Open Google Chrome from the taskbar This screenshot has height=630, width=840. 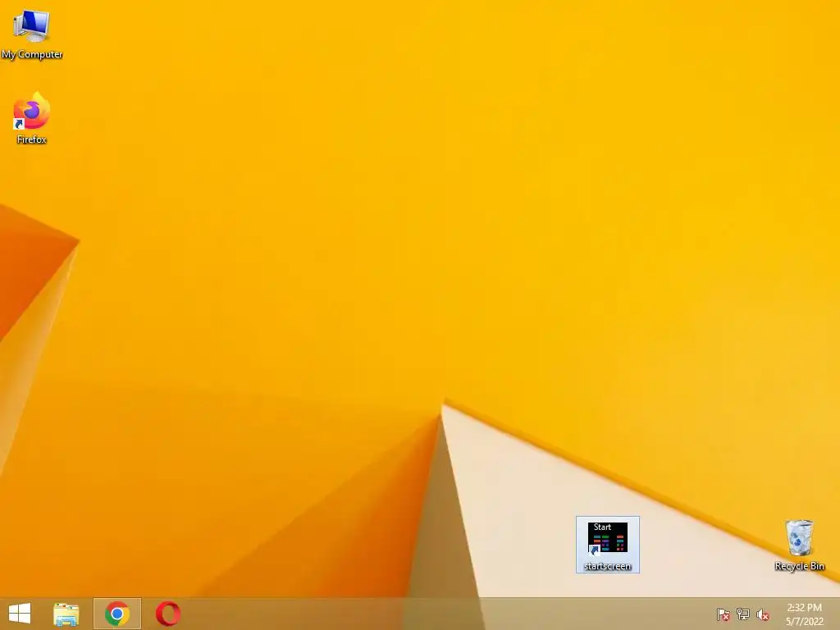117,614
